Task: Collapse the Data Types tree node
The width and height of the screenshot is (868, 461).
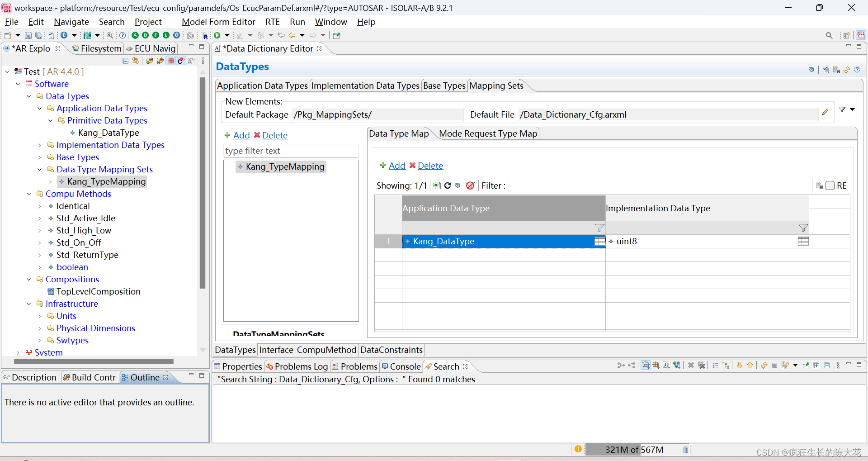Action: coord(29,96)
